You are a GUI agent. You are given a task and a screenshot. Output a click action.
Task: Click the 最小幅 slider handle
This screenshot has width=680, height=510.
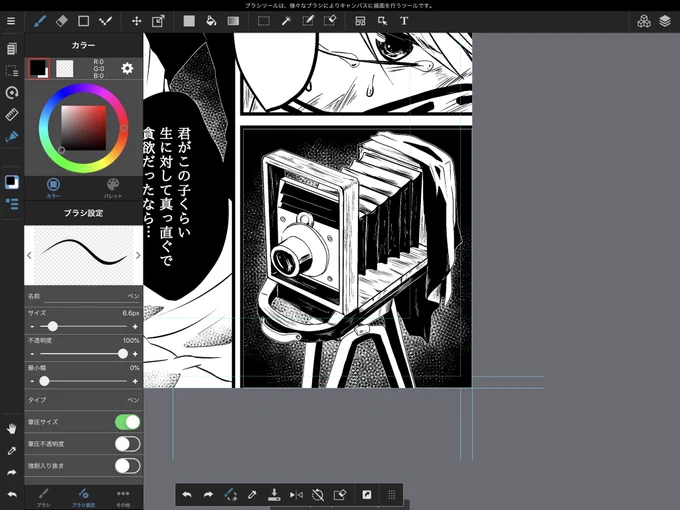click(x=44, y=381)
